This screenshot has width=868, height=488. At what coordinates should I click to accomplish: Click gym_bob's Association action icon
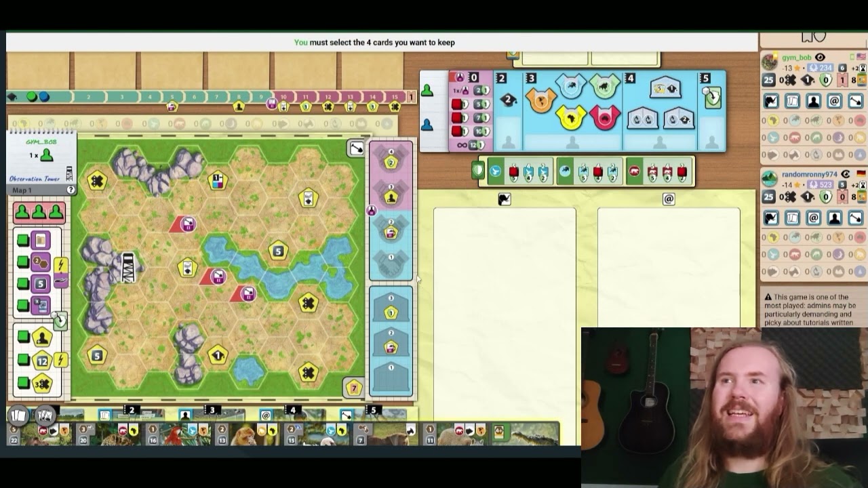click(814, 102)
